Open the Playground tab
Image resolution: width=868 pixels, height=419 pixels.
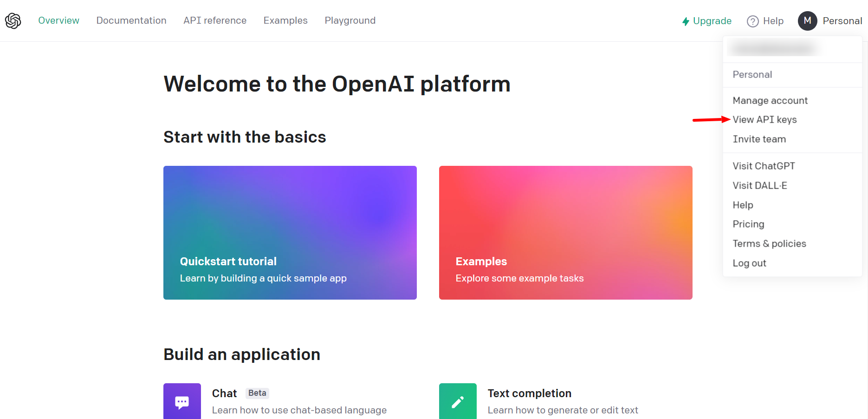click(x=350, y=20)
